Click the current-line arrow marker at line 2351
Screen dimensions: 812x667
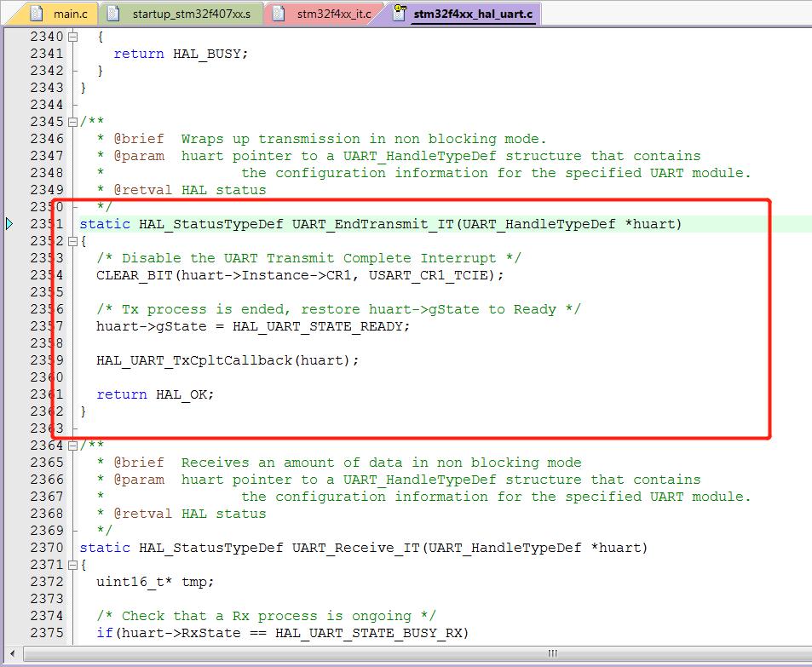[10, 224]
